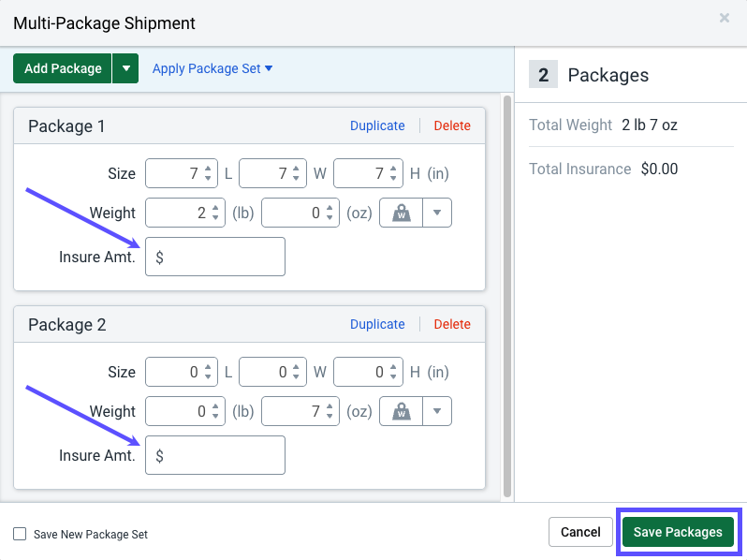This screenshot has width=747, height=560.
Task: Click the Add Package button
Action: pos(63,68)
